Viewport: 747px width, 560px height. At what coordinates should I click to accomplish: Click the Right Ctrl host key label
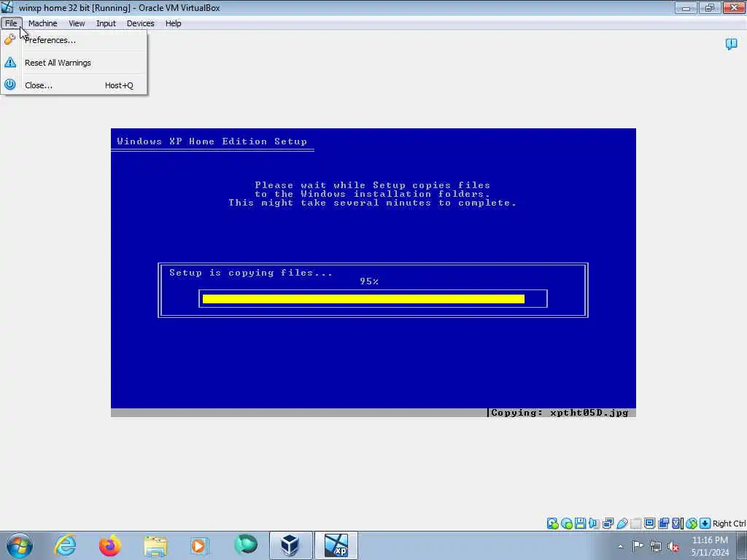pos(729,524)
